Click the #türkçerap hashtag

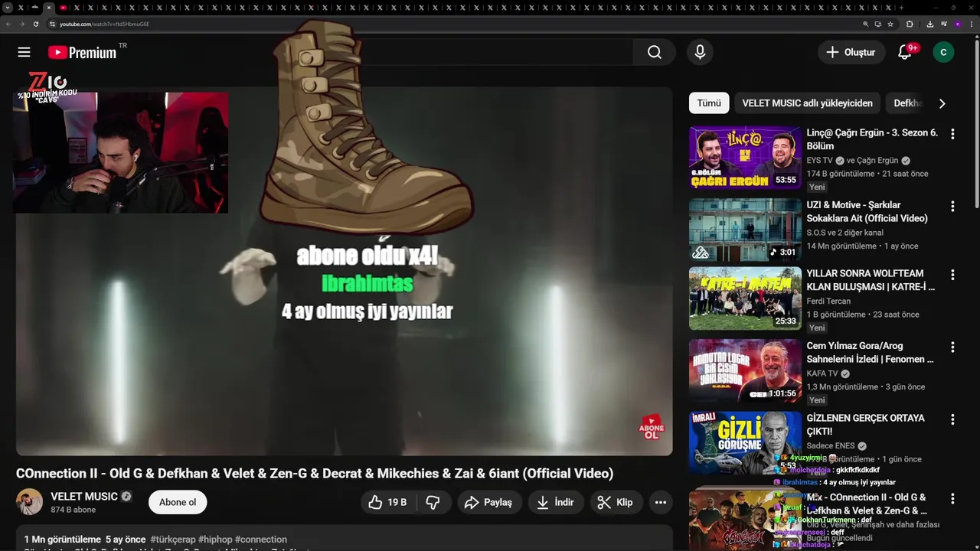tap(173, 540)
